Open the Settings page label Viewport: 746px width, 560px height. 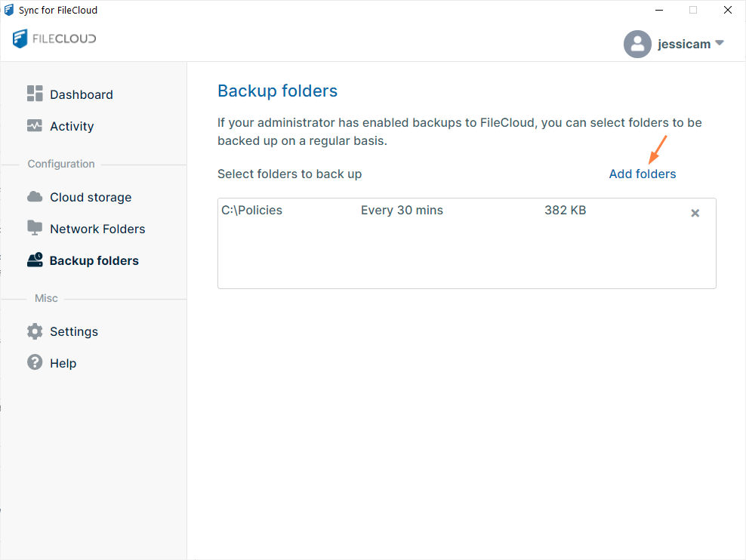(74, 331)
